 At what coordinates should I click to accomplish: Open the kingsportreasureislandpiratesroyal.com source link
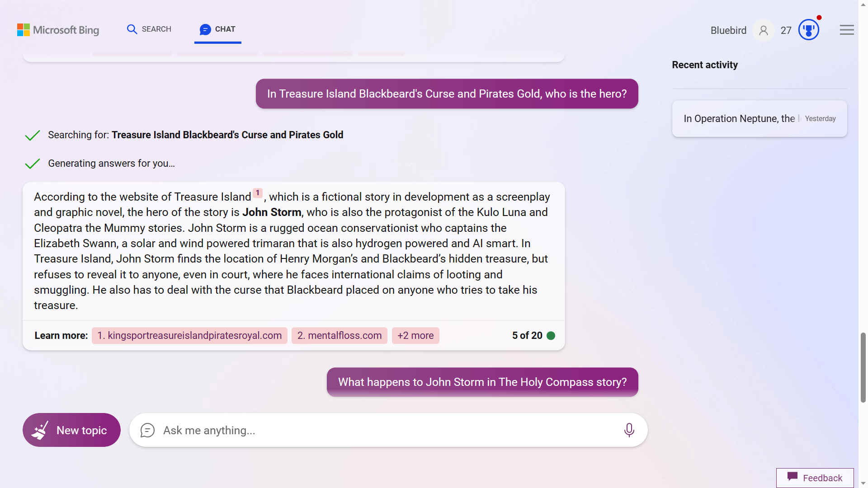pyautogui.click(x=189, y=335)
